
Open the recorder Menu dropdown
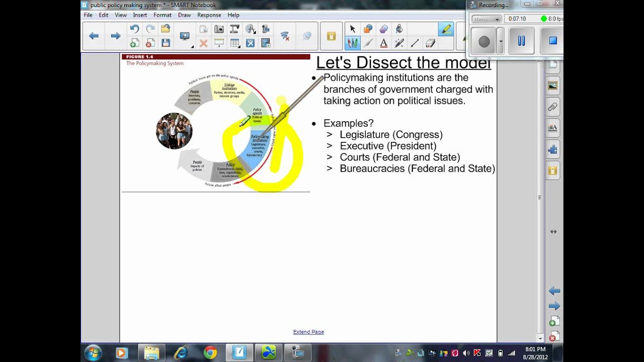point(486,19)
